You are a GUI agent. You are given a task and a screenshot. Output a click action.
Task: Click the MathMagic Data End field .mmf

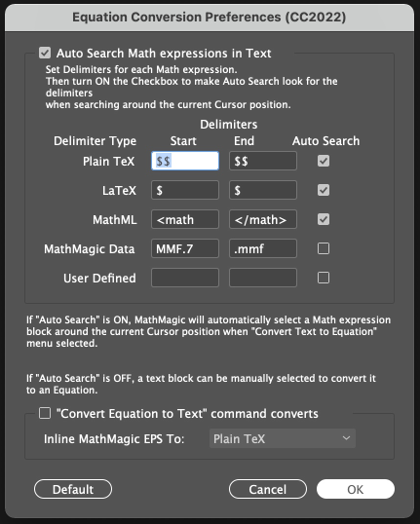click(x=263, y=248)
